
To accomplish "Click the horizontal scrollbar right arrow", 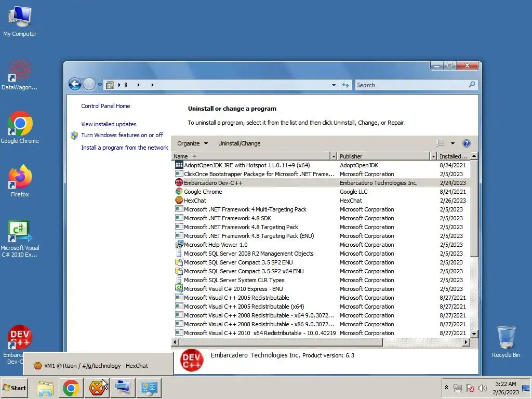I will click(x=466, y=342).
